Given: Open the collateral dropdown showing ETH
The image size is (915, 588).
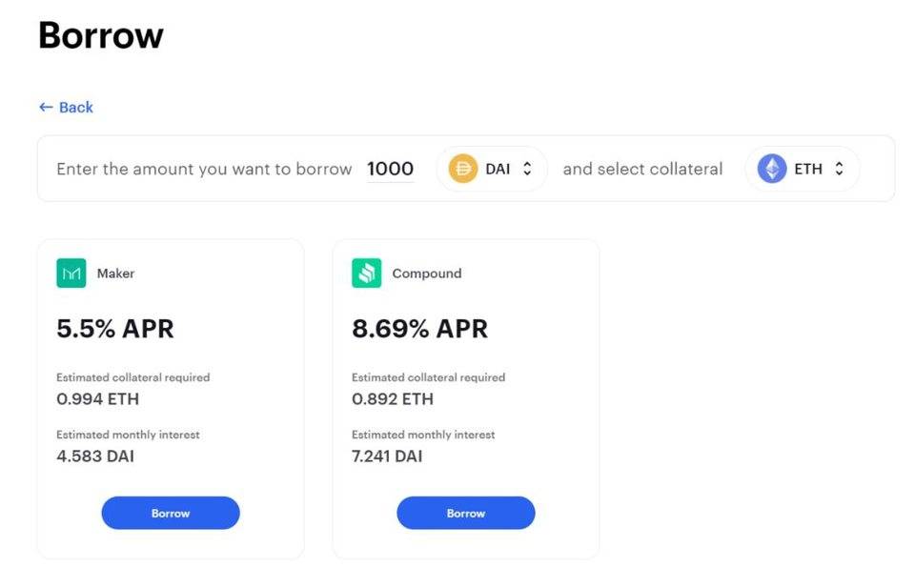Looking at the screenshot, I should tap(802, 168).
